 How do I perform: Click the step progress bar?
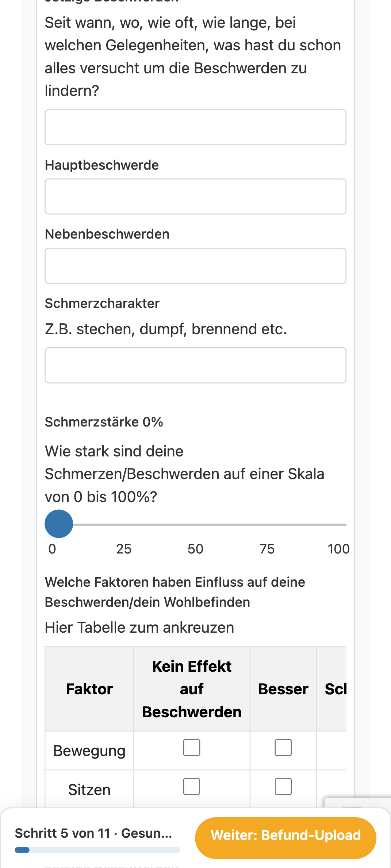tap(97, 850)
